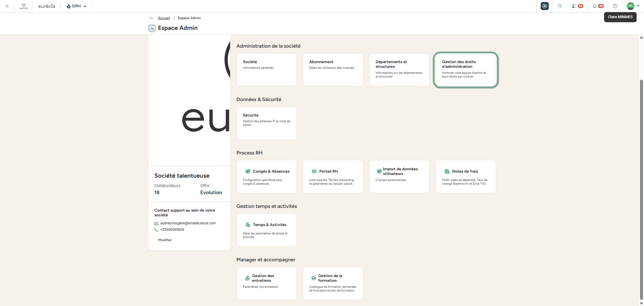The width and height of the screenshot is (644, 306).
Task: Click the Administration de la société heading
Action: (x=268, y=46)
